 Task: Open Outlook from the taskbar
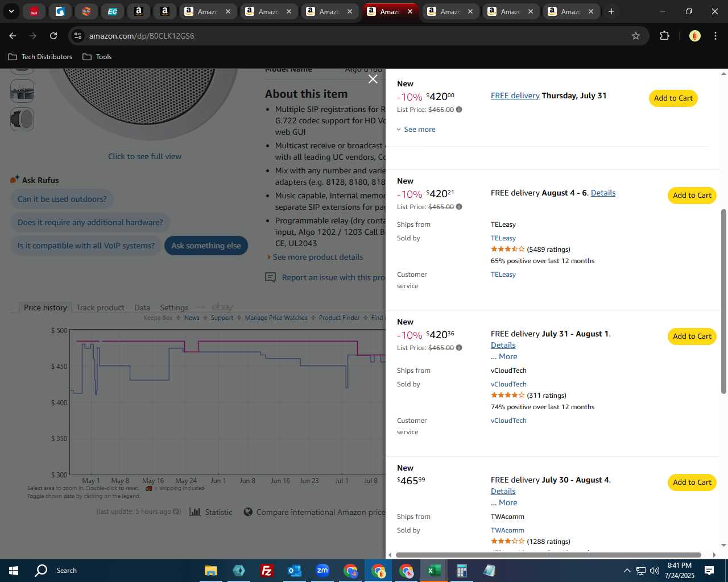pyautogui.click(x=295, y=571)
